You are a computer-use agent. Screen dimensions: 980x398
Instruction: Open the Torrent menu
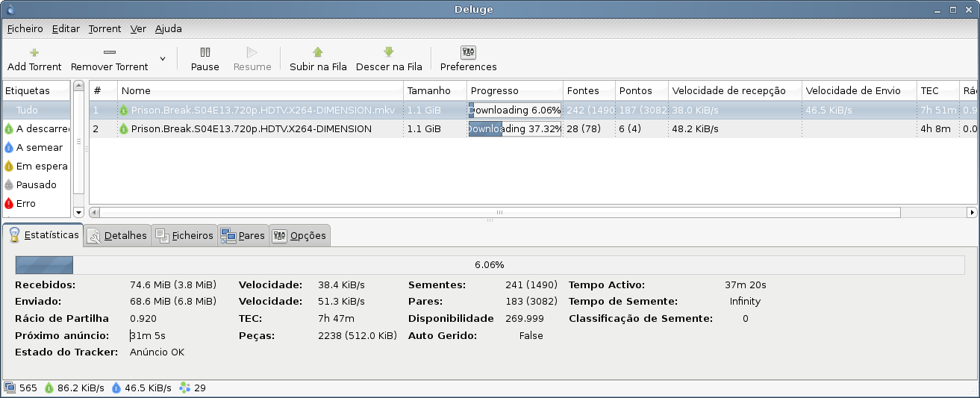104,29
